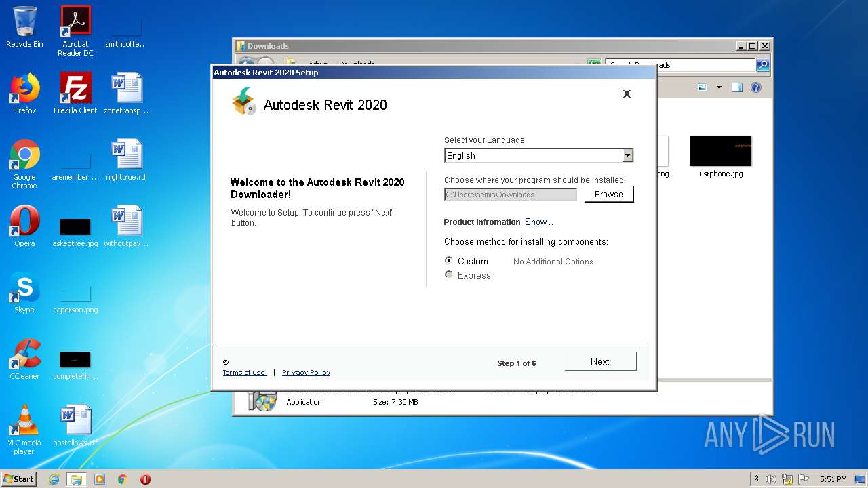Click the Downloads window search field
868x488 pixels.
(680, 65)
